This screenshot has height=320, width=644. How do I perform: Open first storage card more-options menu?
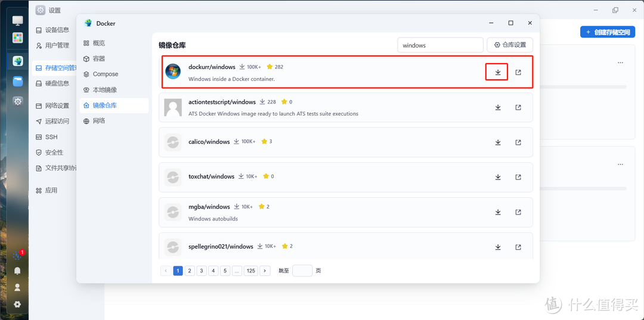click(620, 63)
